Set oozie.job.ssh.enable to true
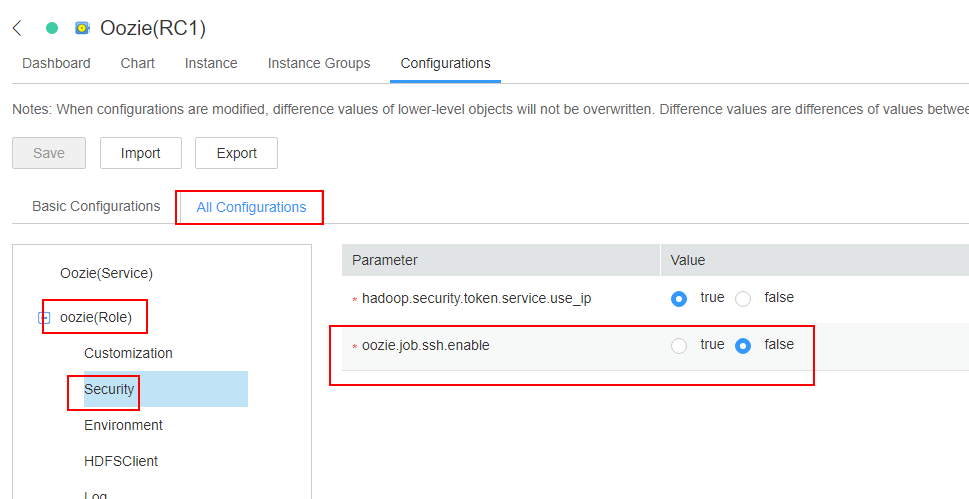This screenshot has height=499, width=969. click(x=679, y=346)
